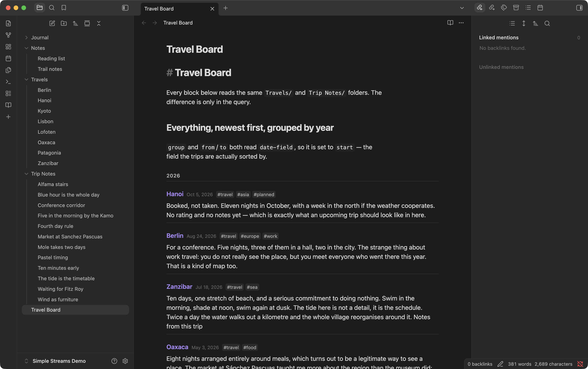The image size is (588, 369).
Task: Click the plus icon in left ribbon
Action: point(8,117)
